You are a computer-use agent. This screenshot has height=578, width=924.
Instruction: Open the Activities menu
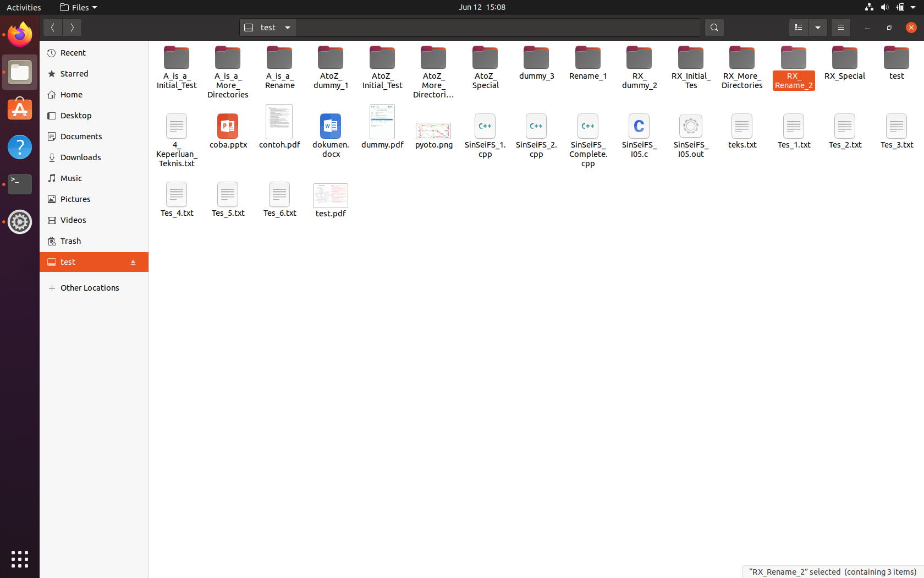click(x=24, y=7)
